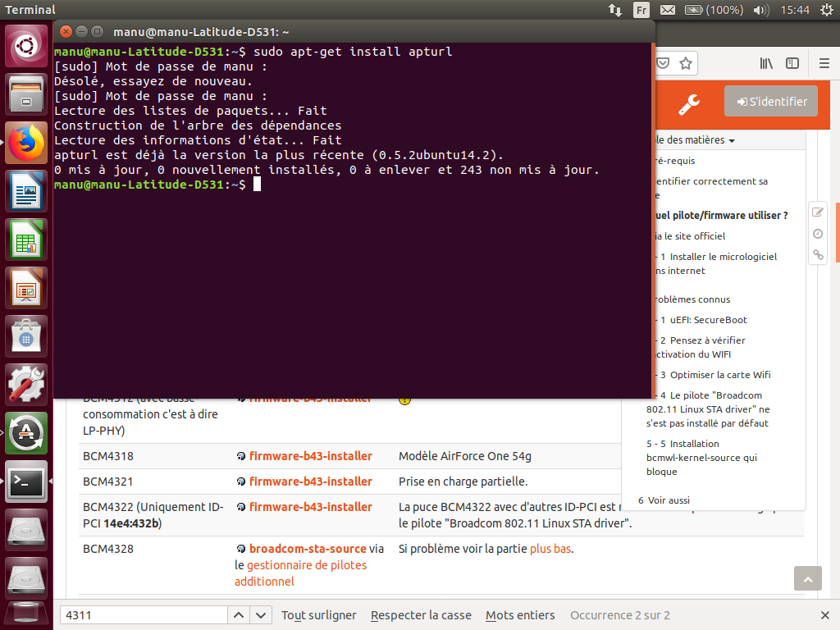The image size is (840, 630).
Task: Open the Firefox hamburger menu
Action: coord(824,63)
